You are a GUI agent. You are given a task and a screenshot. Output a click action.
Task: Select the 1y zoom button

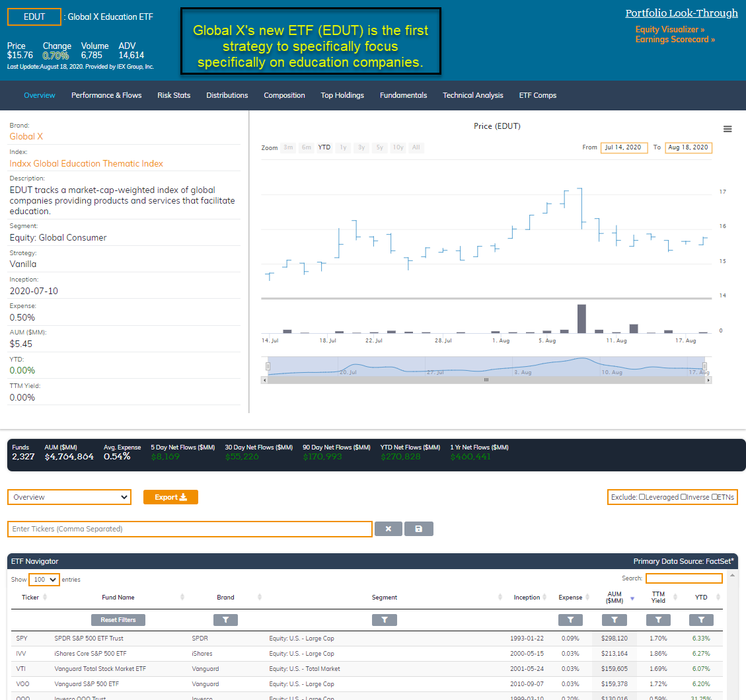tap(343, 147)
